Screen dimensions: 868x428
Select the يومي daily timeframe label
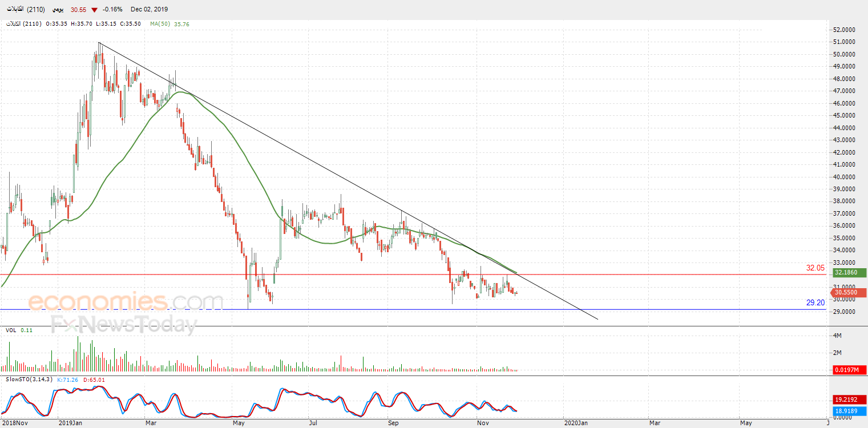pyautogui.click(x=58, y=10)
